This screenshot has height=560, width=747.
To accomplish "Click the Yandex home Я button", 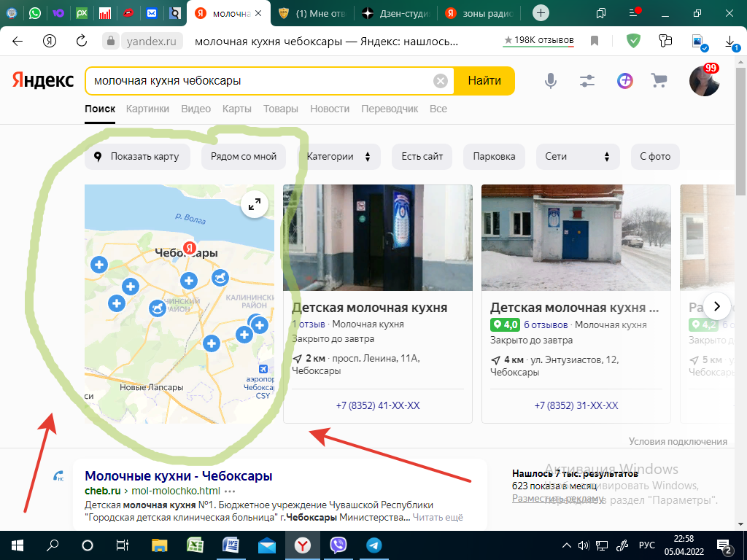I will tap(50, 41).
